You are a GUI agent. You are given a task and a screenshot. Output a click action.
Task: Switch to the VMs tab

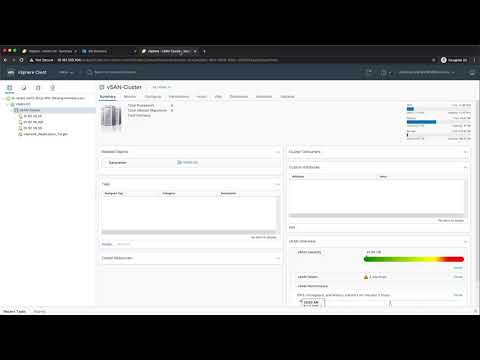218,97
